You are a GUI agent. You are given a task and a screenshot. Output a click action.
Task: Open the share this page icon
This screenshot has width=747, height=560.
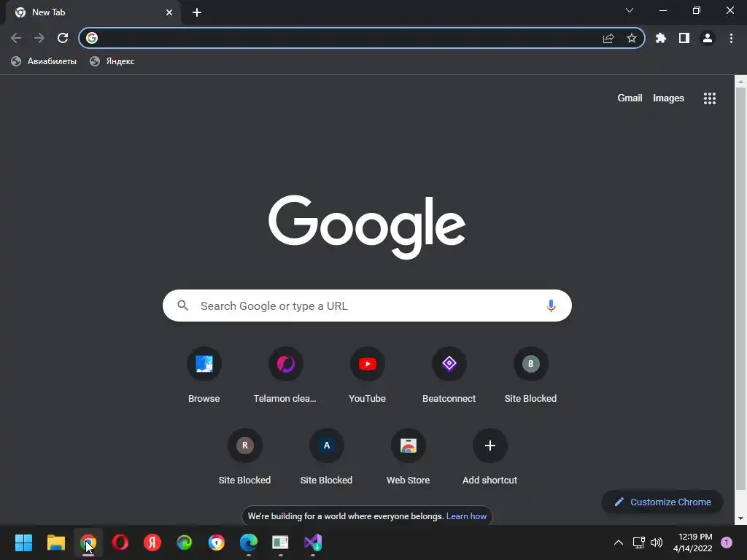tap(608, 38)
